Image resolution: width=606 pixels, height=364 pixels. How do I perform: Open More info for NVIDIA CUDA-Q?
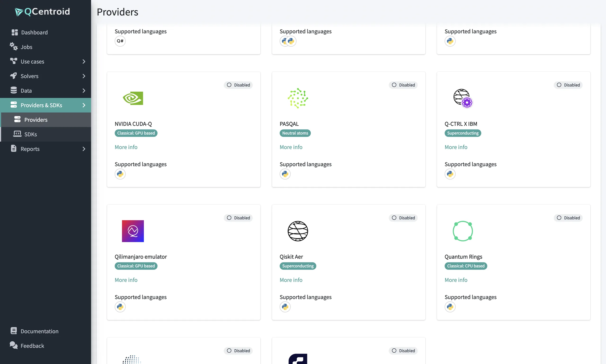coord(126,147)
